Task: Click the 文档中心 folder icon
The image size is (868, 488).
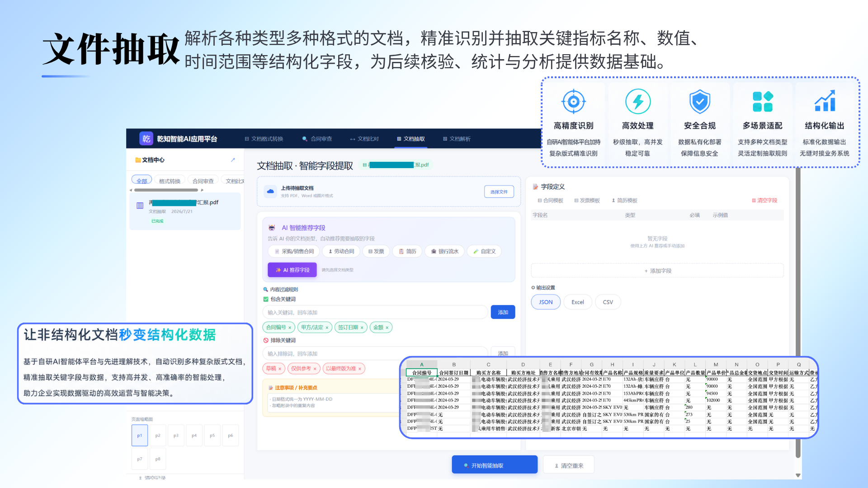Action: [x=138, y=160]
